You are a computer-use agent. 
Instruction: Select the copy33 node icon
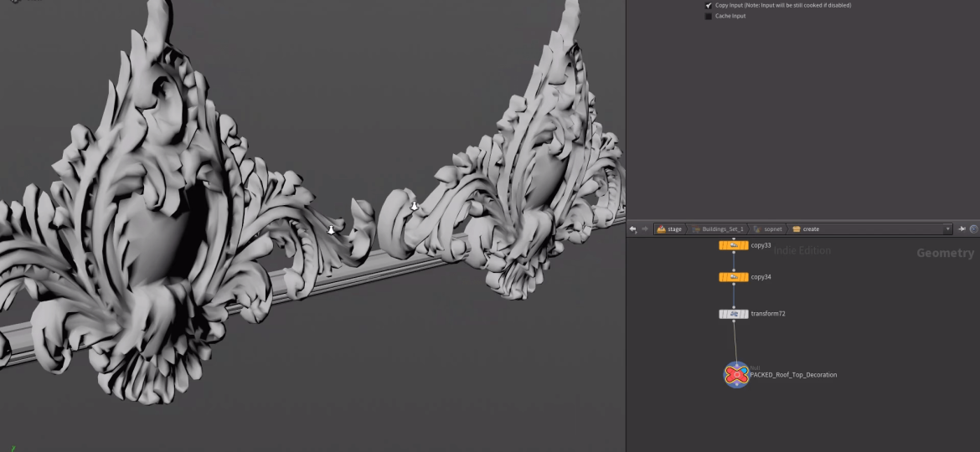[x=733, y=245]
